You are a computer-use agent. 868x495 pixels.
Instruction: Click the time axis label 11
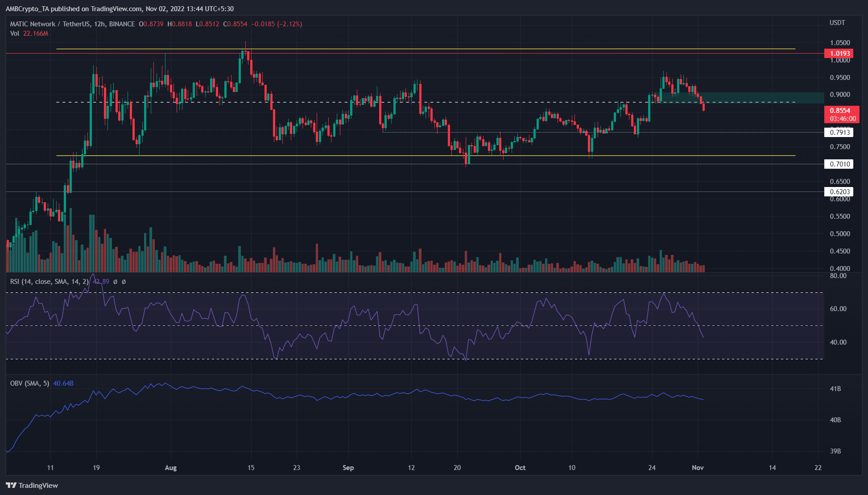(x=50, y=468)
